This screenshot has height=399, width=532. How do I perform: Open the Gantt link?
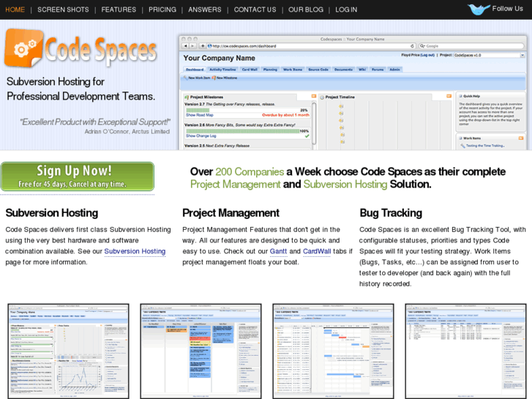click(x=278, y=251)
